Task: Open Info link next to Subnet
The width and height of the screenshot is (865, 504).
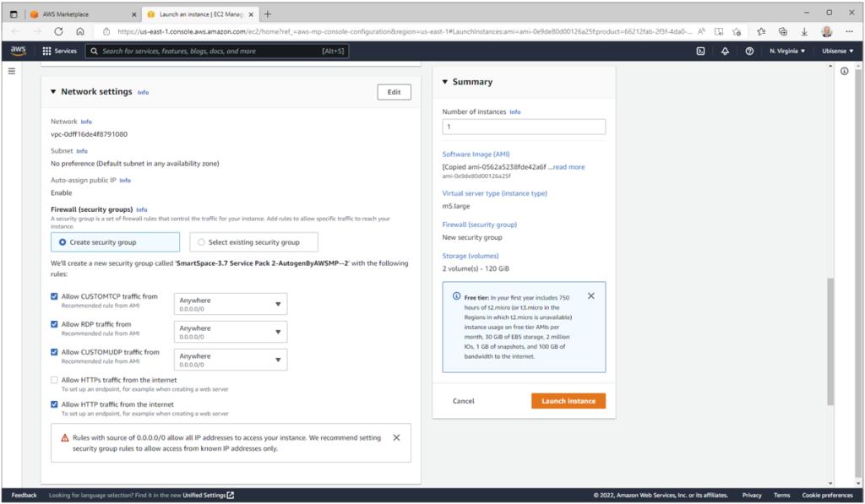Action: (82, 151)
